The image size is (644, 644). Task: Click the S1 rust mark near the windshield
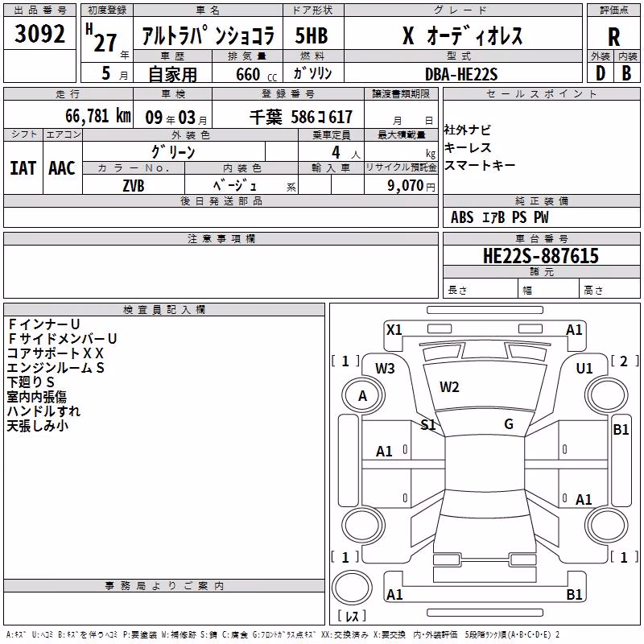coord(428,424)
